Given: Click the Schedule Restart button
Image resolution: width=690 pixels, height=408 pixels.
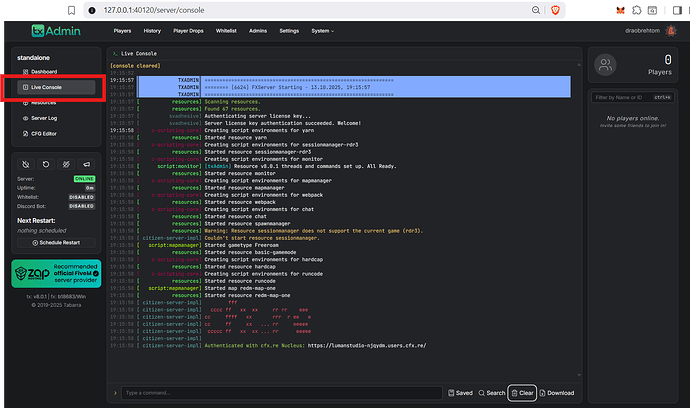Looking at the screenshot, I should point(57,242).
